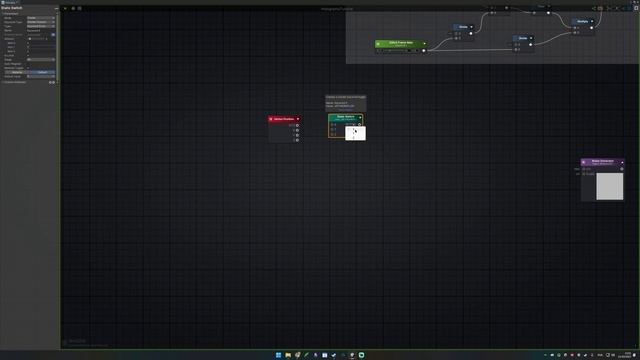Open the Shader Feature dropdown
Viewport: 640px width, 360px height.
click(41, 22)
